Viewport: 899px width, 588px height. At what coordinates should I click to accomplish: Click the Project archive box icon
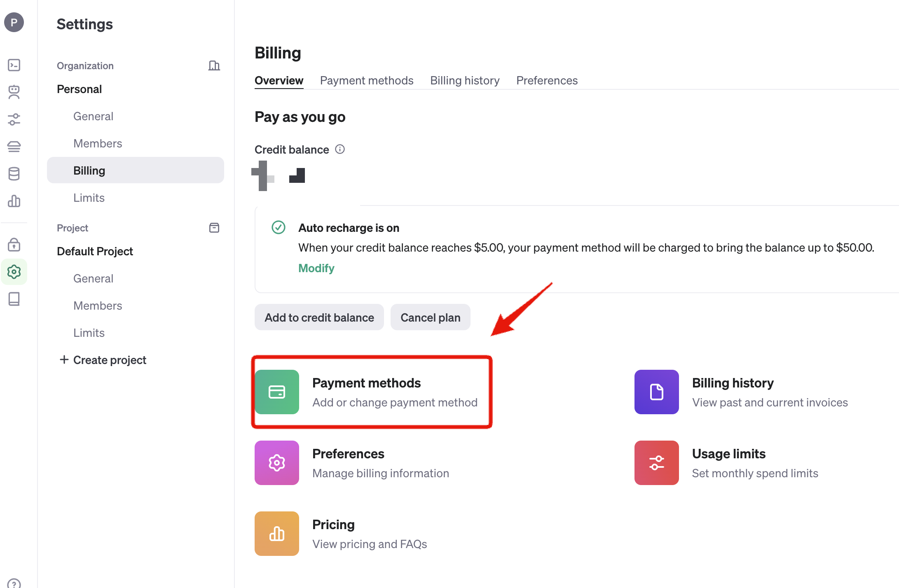click(x=214, y=228)
